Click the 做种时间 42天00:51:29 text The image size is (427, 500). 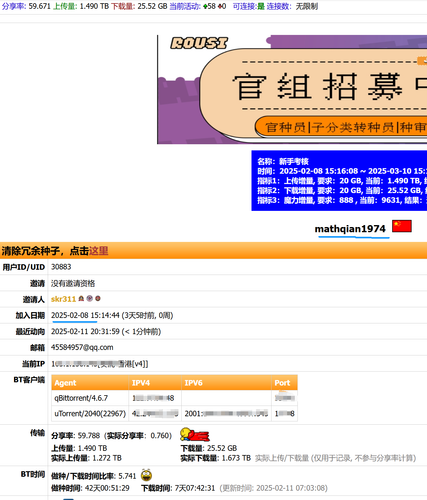pos(90,488)
